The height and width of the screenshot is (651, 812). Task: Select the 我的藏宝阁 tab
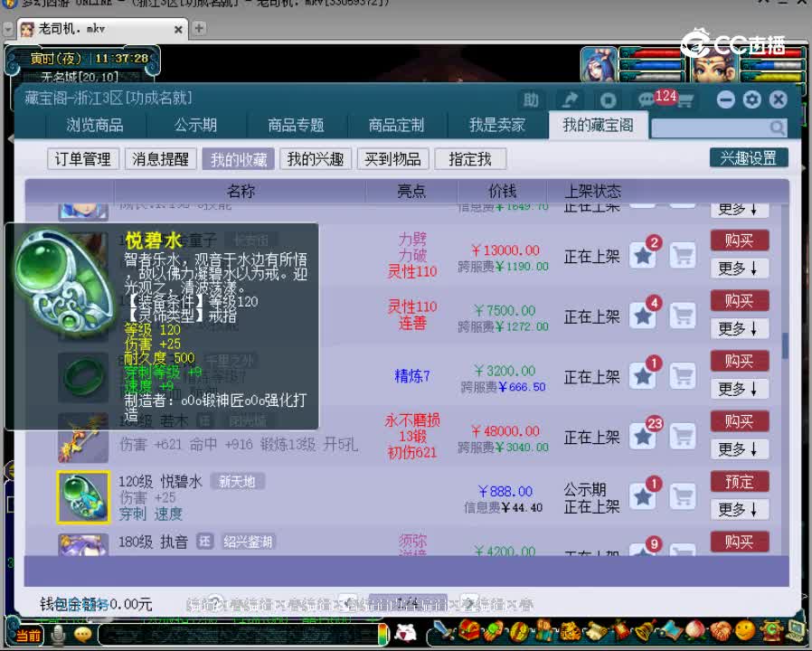point(598,125)
